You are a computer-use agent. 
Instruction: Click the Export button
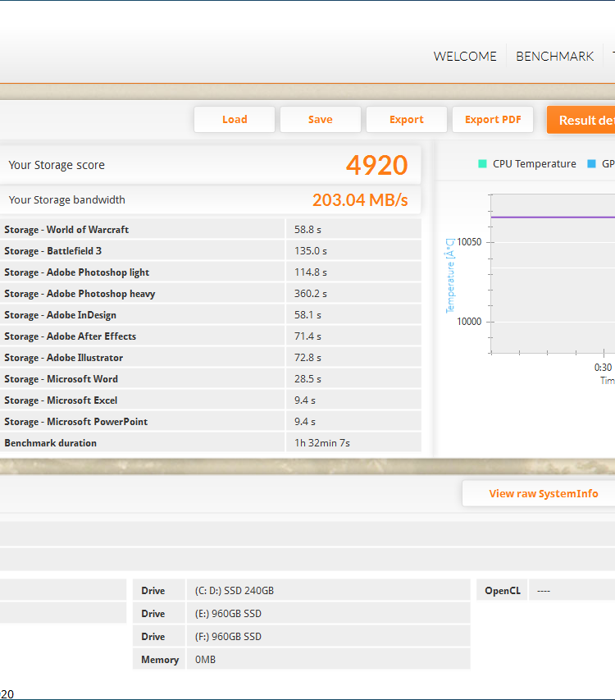point(406,120)
